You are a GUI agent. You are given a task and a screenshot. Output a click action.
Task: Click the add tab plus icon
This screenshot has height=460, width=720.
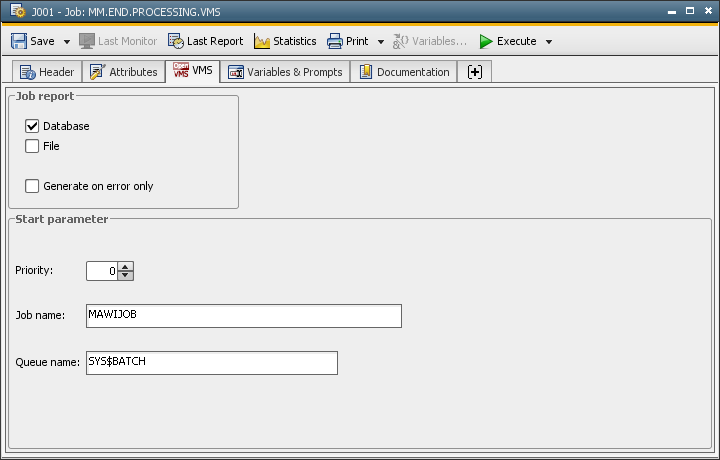point(474,72)
